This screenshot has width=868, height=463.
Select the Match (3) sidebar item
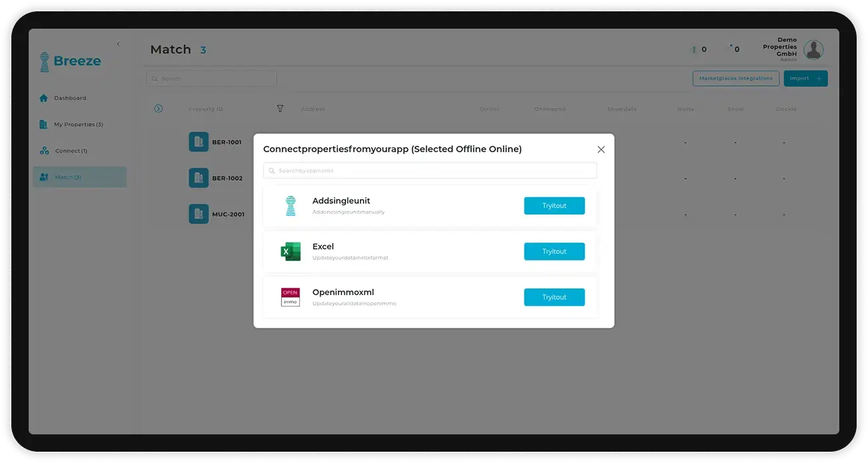pos(80,177)
